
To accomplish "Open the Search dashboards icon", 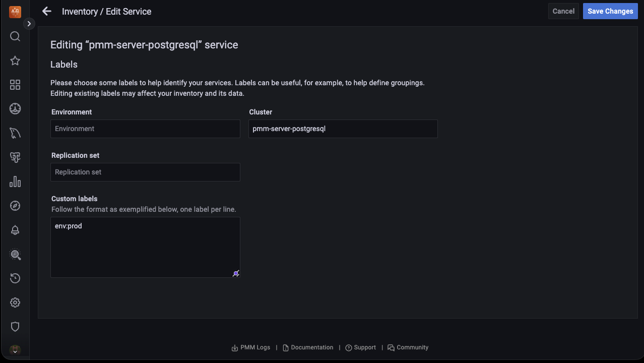I will click(15, 36).
